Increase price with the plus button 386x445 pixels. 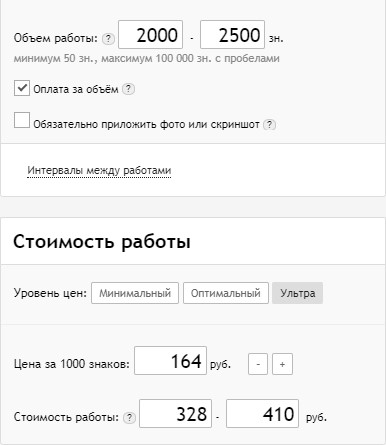pyautogui.click(x=282, y=364)
